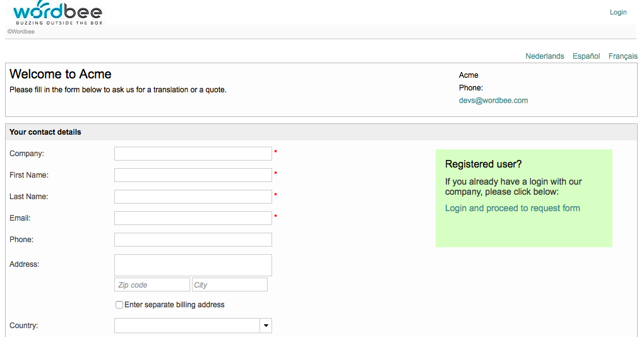Click Login and proceed to request form
The image size is (644, 337).
pos(512,208)
